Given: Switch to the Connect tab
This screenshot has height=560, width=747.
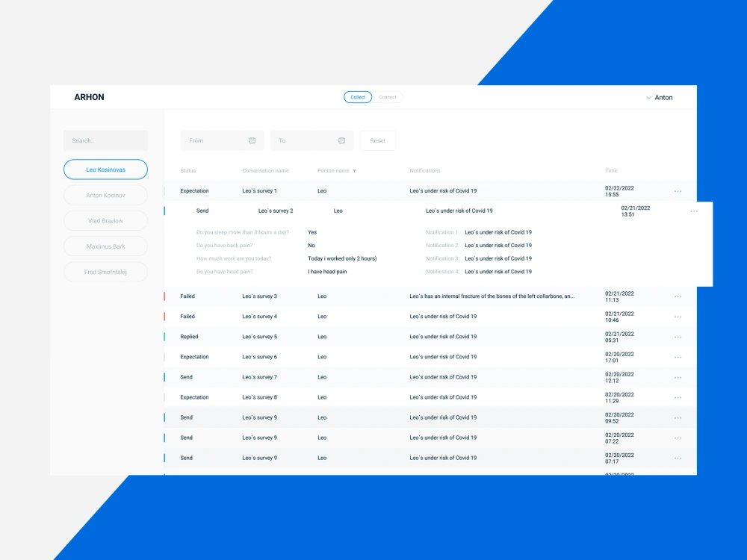Looking at the screenshot, I should point(387,97).
